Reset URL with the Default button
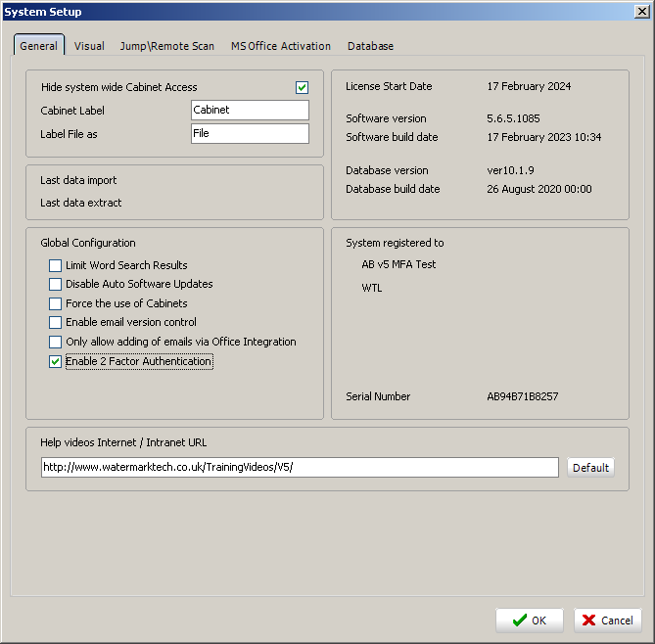Image resolution: width=655 pixels, height=644 pixels. tap(590, 467)
